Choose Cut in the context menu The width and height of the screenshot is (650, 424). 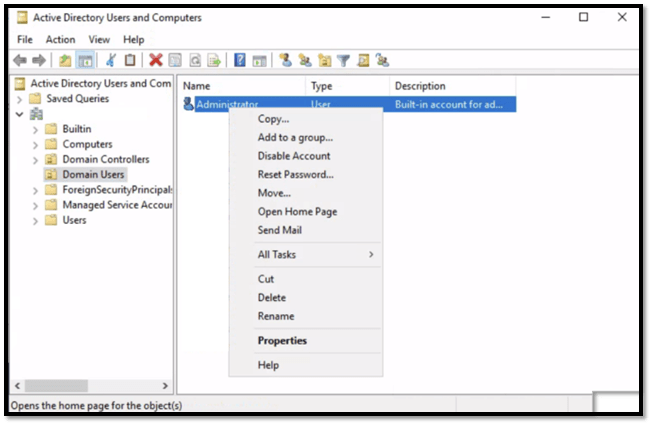(306, 279)
